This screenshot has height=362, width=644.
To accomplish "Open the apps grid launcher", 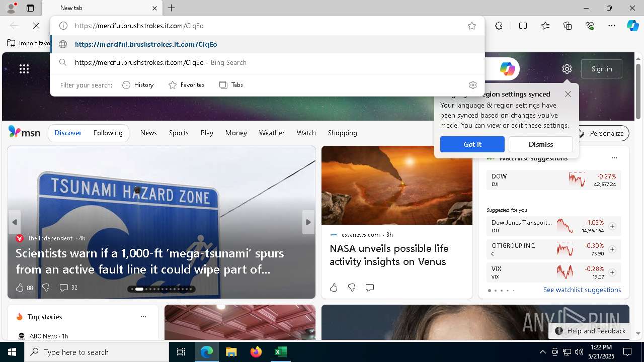I will (24, 69).
